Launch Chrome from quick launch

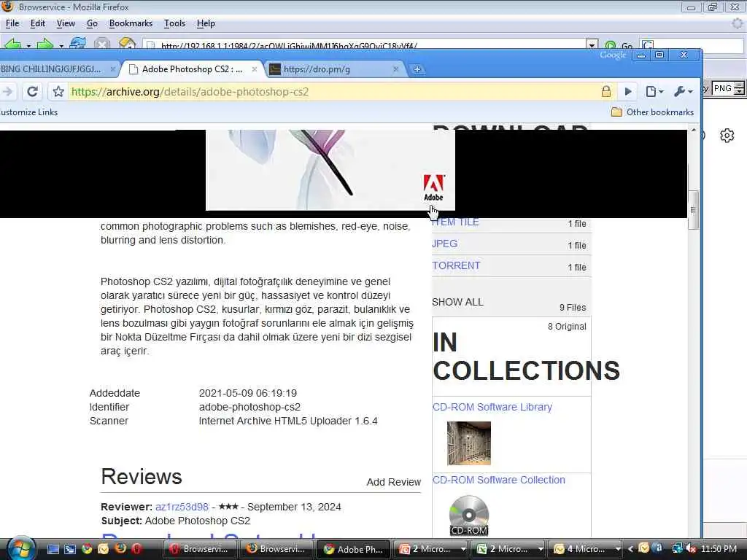[87, 549]
